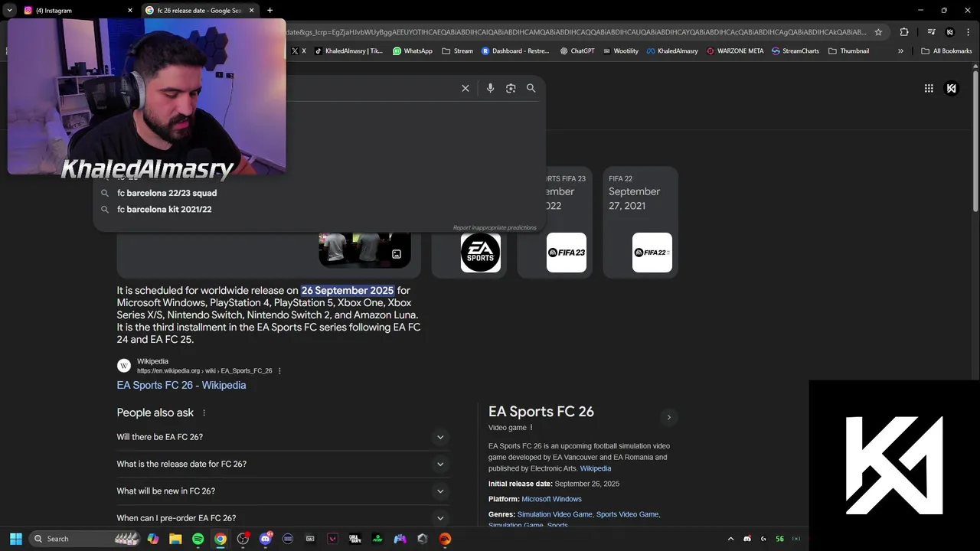The width and height of the screenshot is (980, 551).
Task: Expand 'What will be new in FC 26?'
Action: click(x=283, y=491)
